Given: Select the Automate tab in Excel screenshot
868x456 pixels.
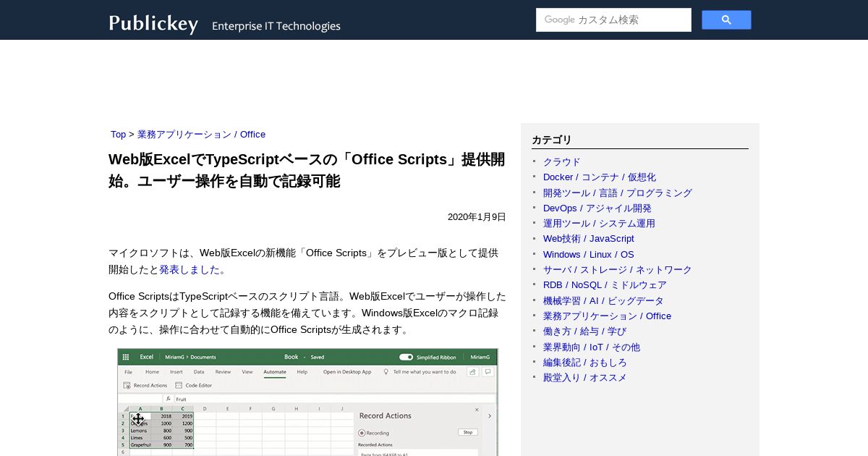Looking at the screenshot, I should pos(275,372).
